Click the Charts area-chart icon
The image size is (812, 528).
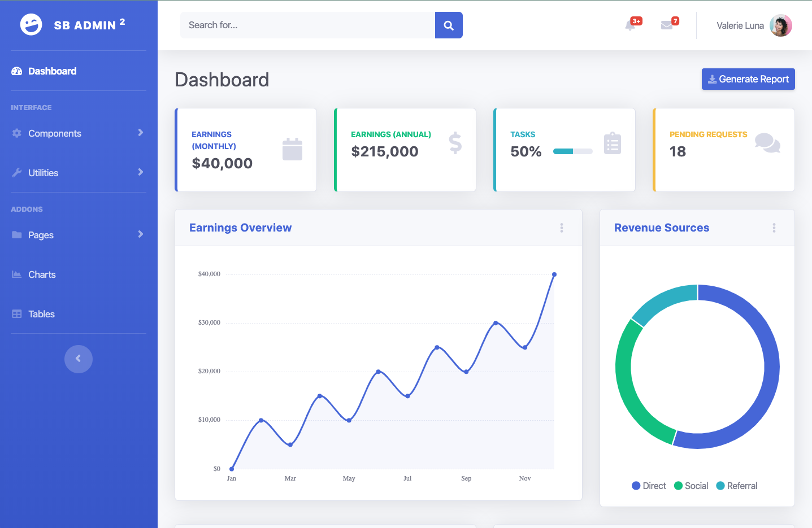(17, 274)
